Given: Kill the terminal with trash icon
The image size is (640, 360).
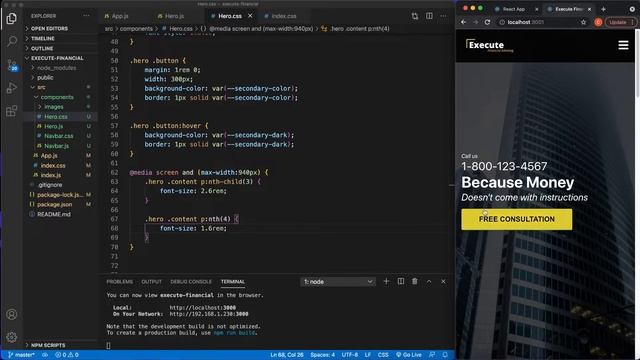Looking at the screenshot, I should pyautogui.click(x=415, y=281).
